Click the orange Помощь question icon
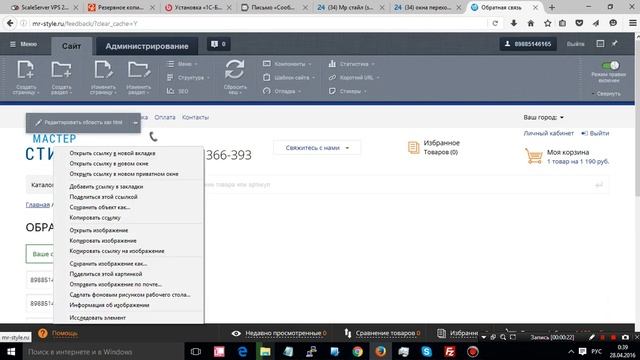The image size is (640, 360). coord(42,333)
